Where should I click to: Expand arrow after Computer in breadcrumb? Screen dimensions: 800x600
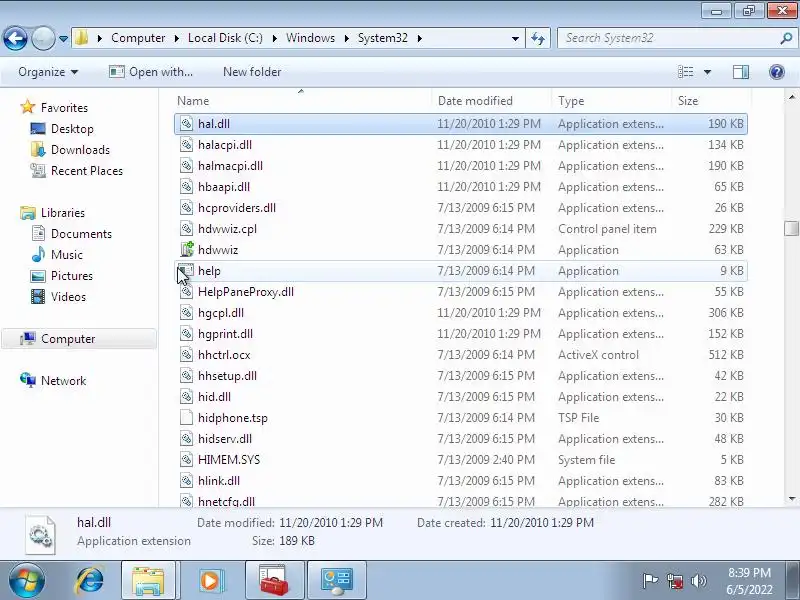click(177, 38)
